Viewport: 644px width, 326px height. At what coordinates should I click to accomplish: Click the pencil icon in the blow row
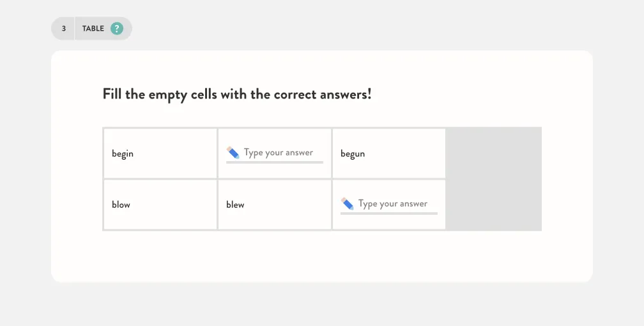pyautogui.click(x=347, y=203)
